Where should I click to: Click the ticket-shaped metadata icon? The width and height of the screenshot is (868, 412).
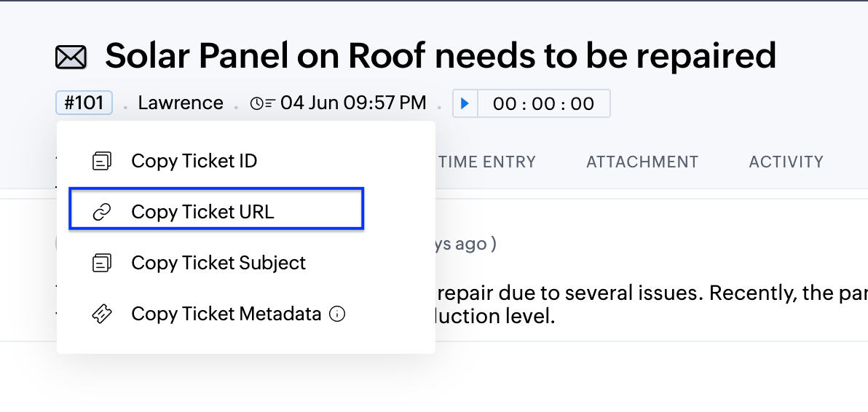click(x=102, y=314)
